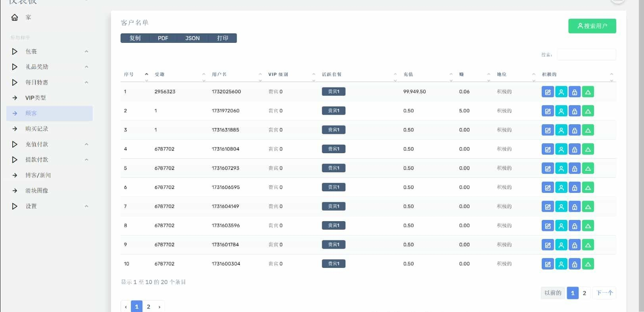Screen dimensions: 644x312
Task: Click the 贵宾1 badge in row 5
Action: (333, 168)
